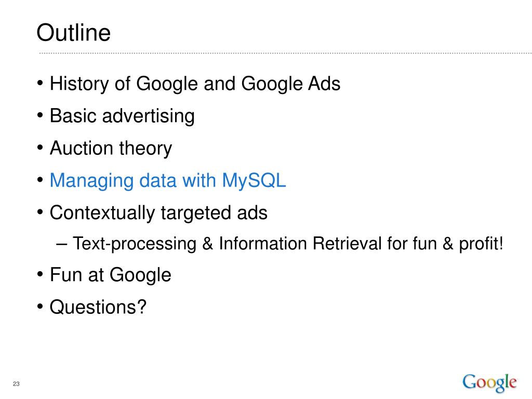532x399 pixels.
Task: Click the dash before Text-processing
Action: pos(61,244)
